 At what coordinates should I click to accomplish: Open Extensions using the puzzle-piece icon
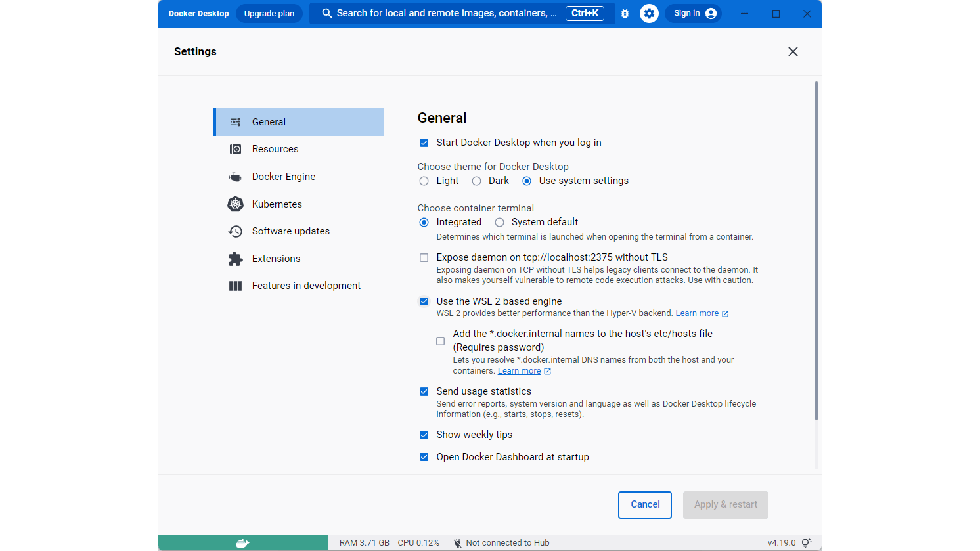click(x=235, y=258)
